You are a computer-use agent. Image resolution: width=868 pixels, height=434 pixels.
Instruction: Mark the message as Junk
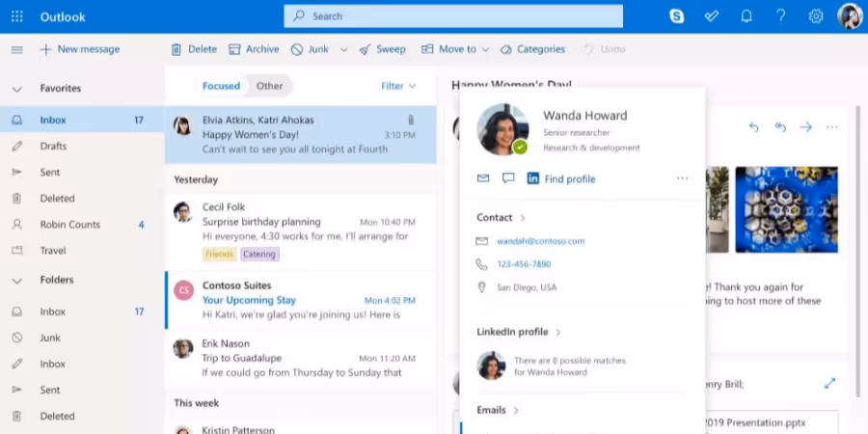[310, 49]
